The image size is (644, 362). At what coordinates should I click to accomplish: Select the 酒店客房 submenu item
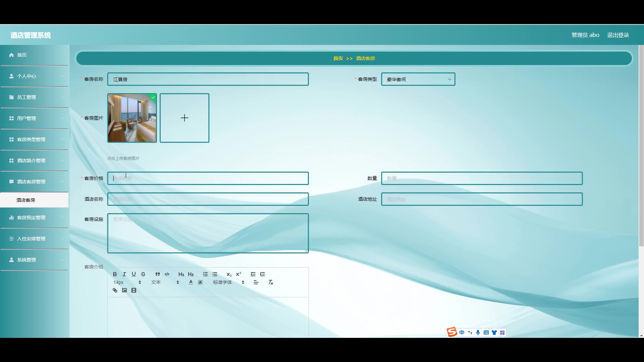tap(34, 200)
